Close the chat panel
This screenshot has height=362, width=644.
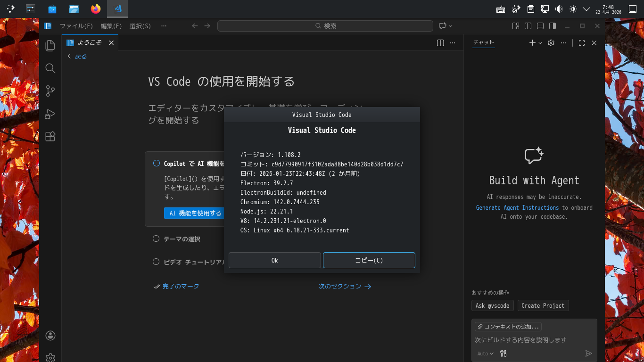point(594,43)
